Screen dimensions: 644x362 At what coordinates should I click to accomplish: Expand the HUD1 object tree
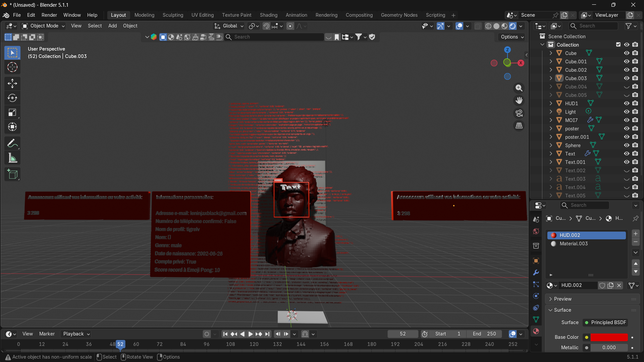tap(551, 104)
